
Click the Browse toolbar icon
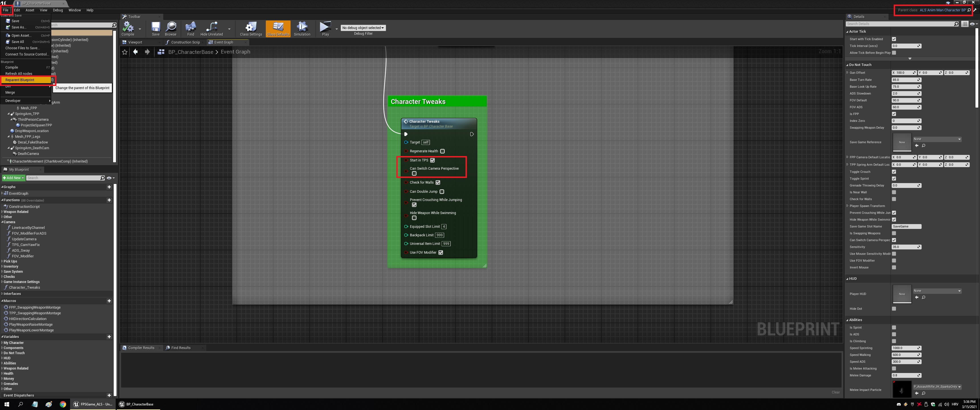[x=170, y=28]
